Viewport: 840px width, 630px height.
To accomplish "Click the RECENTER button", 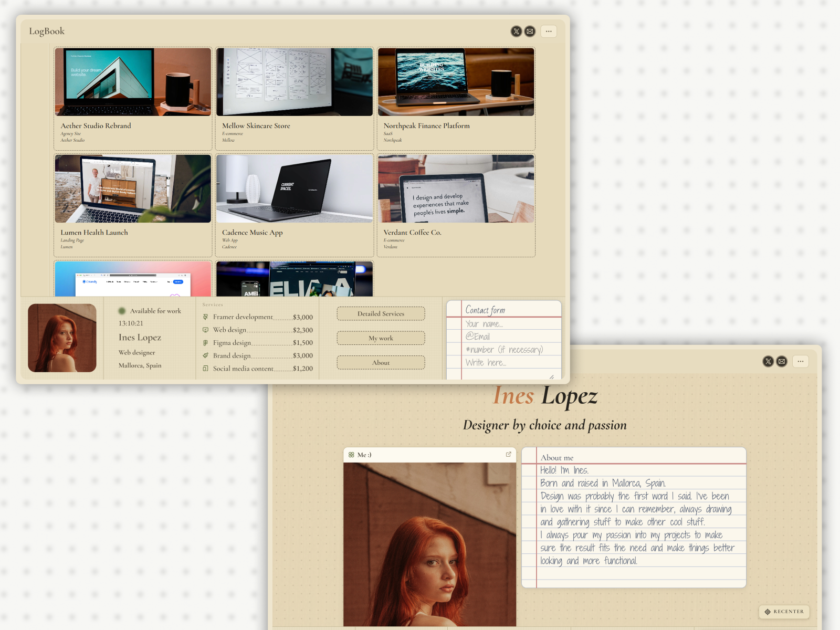I will pos(784,612).
